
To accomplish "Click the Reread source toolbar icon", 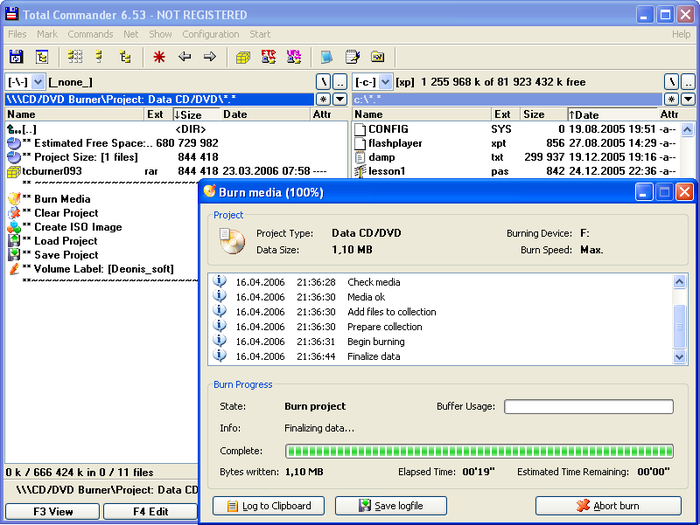I will 16,57.
